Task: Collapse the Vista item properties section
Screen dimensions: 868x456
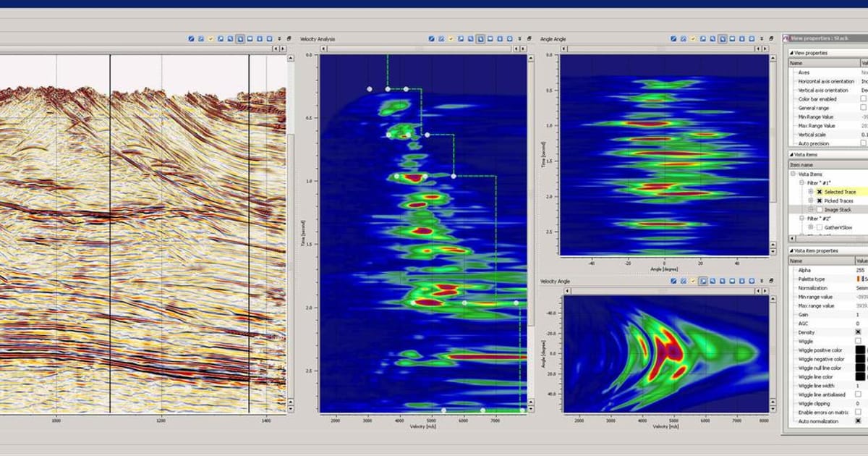Action: [x=791, y=250]
